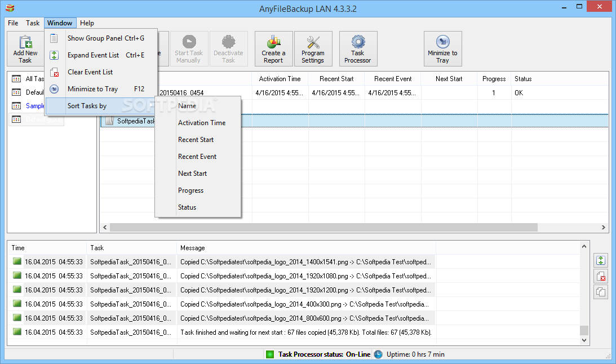Click the Add New Task toolbar button
Viewport: 616px width, 364px height.
pyautogui.click(x=25, y=48)
